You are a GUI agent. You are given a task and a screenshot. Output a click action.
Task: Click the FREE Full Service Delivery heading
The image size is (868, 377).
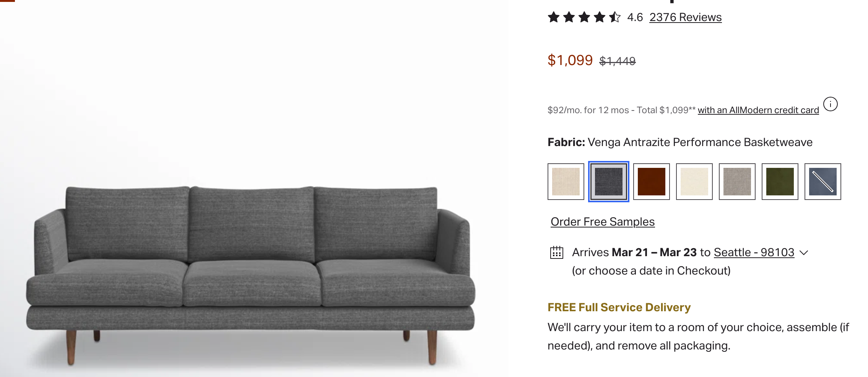pyautogui.click(x=619, y=307)
